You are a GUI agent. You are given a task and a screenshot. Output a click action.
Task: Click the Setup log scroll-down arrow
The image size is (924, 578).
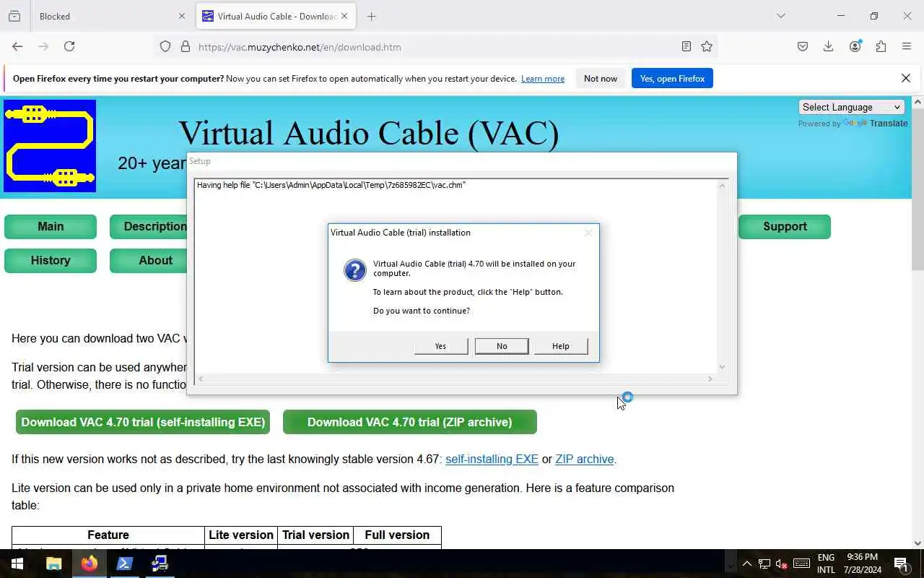click(722, 366)
